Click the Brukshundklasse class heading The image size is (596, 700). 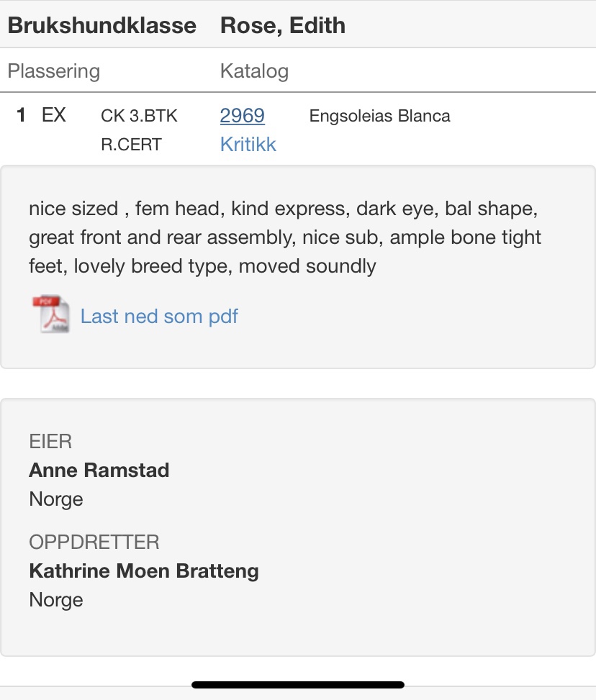point(101,25)
